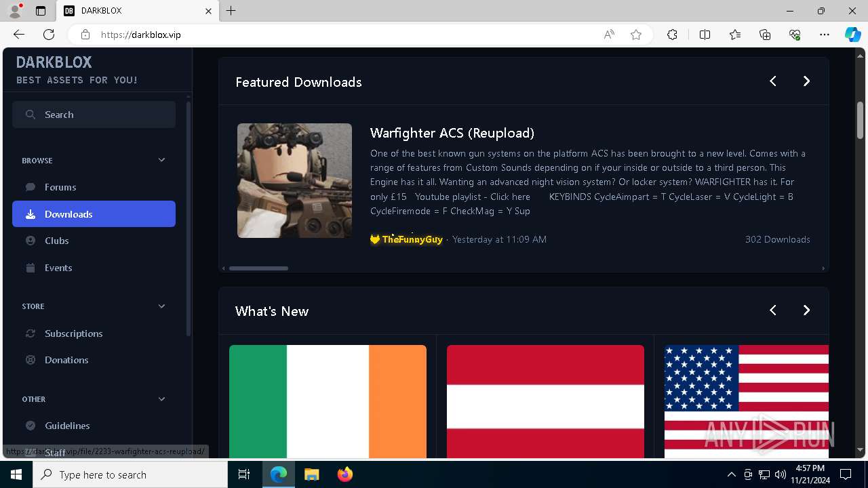Image resolution: width=868 pixels, height=488 pixels.
Task: Open a new browser tab
Action: click(x=231, y=11)
